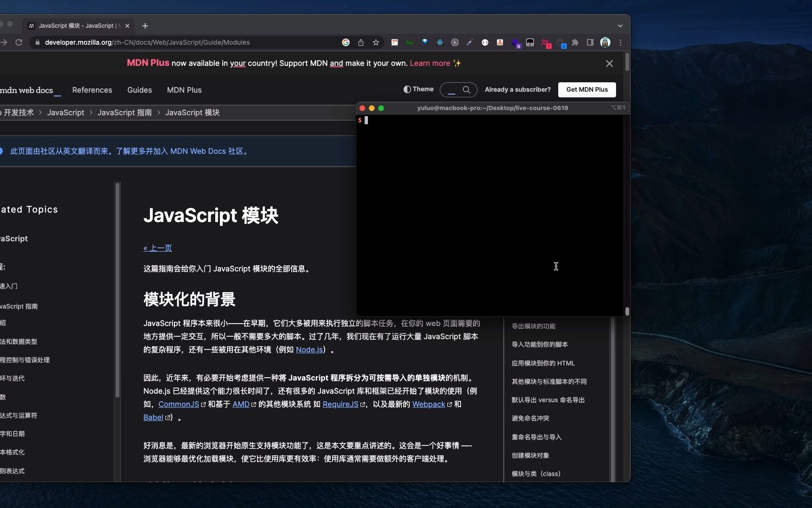Click the Google translate icon in address bar
This screenshot has height=508, width=812.
coord(346,42)
